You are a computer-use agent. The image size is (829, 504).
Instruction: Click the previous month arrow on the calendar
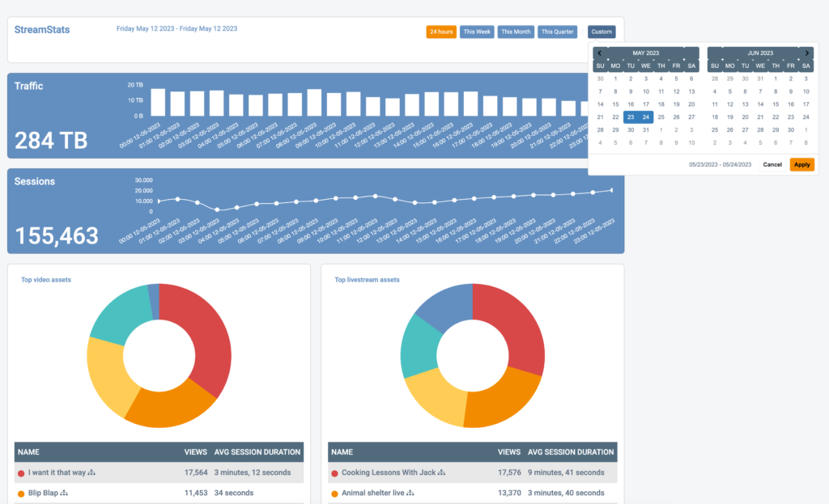pos(599,52)
